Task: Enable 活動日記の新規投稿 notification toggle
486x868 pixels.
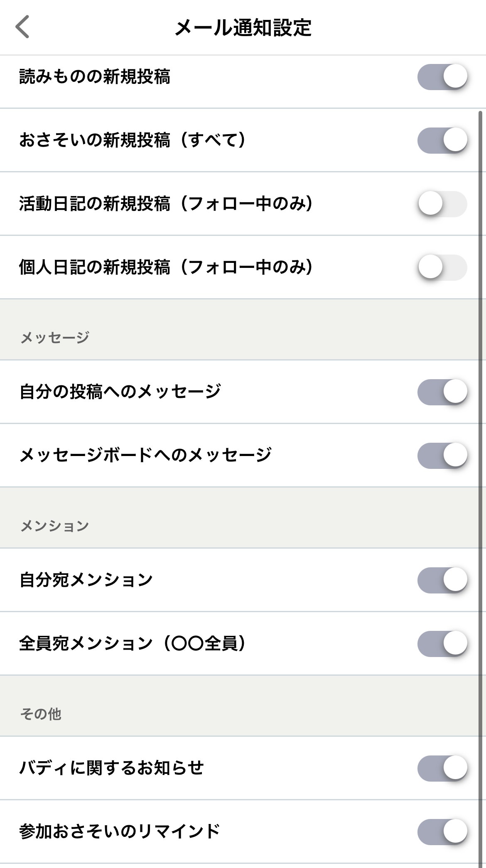Action: pos(442,204)
